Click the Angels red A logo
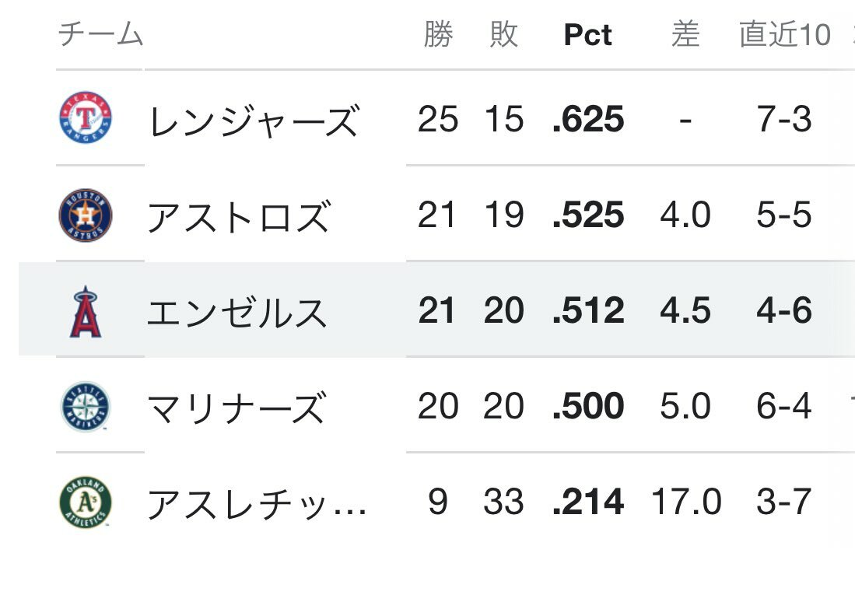The height and width of the screenshot is (616, 855). [x=86, y=311]
